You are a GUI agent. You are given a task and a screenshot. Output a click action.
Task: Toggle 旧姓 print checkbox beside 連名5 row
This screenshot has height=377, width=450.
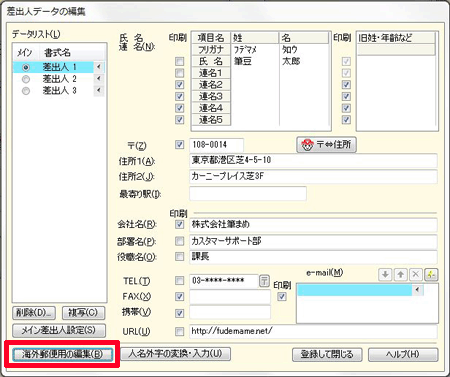tap(346, 120)
